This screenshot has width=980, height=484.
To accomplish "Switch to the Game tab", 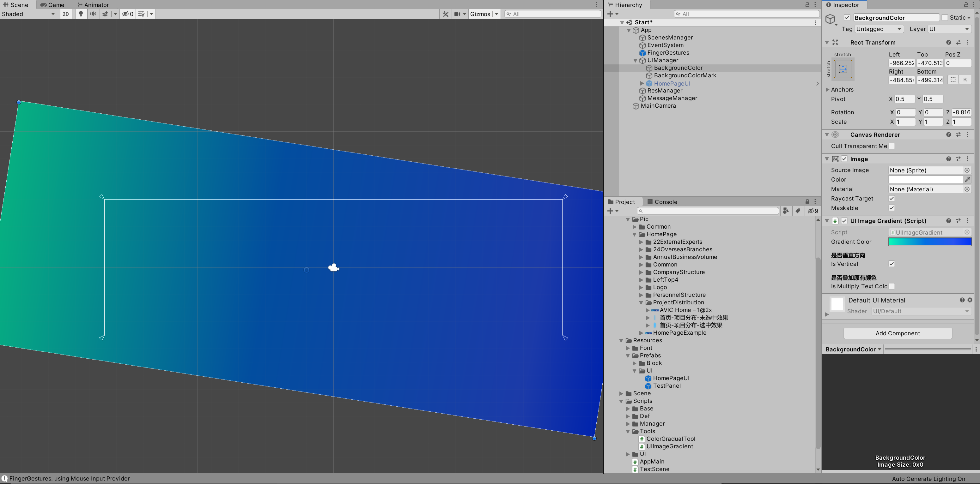I will 53,4.
